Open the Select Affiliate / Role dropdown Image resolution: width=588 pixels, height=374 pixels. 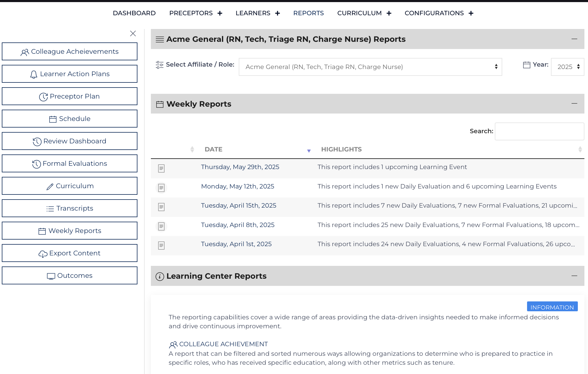pyautogui.click(x=370, y=67)
